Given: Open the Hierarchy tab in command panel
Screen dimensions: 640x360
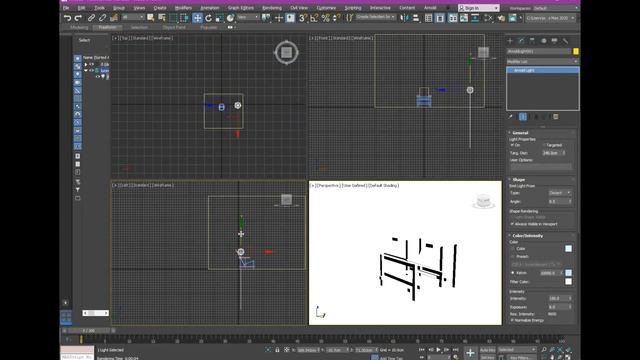Looking at the screenshot, I should [532, 41].
